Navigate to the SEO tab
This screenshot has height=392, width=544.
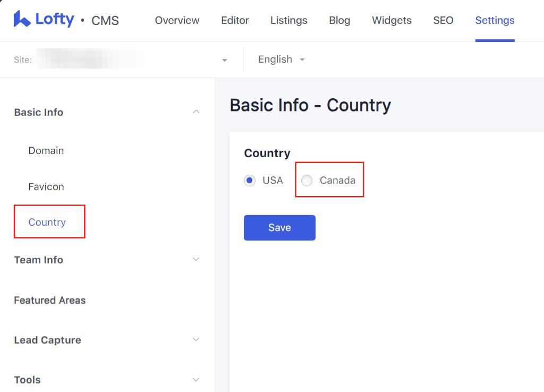[443, 21]
